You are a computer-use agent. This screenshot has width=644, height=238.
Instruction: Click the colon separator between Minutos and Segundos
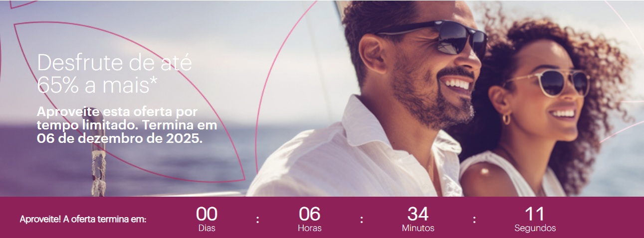(x=474, y=220)
